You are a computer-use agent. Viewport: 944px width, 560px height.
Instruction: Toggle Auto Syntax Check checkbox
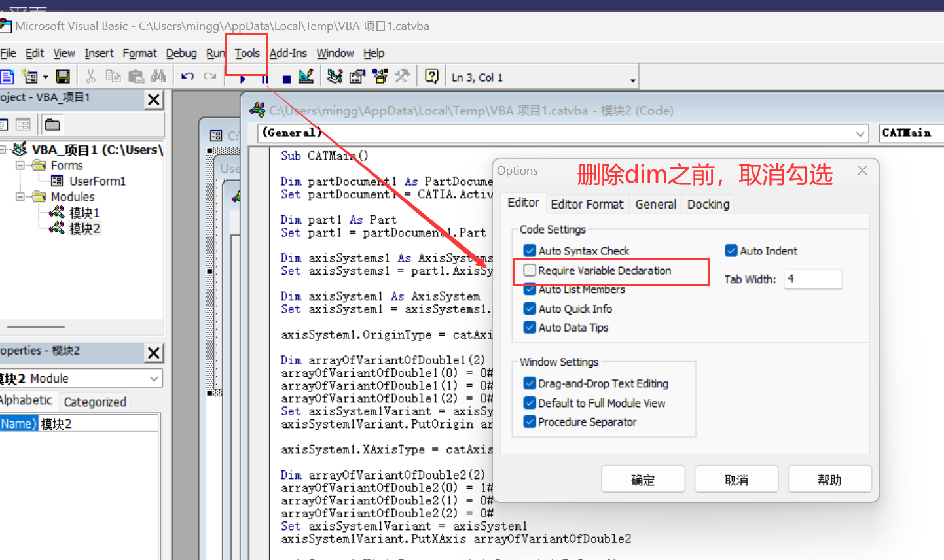click(x=530, y=251)
